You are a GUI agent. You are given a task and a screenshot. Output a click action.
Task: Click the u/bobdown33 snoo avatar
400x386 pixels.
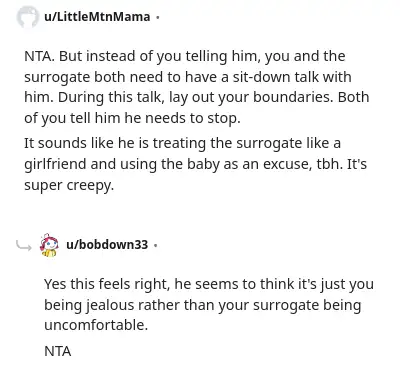49,245
